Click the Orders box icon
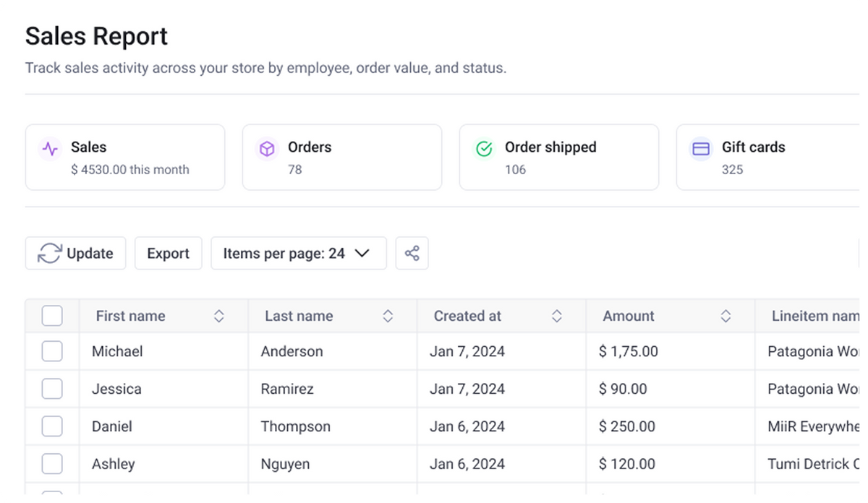This screenshot has height=503, width=868. tap(267, 150)
